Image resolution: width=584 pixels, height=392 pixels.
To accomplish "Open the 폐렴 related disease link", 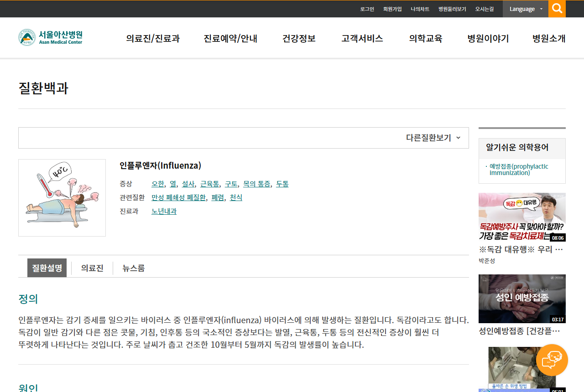I will tap(218, 197).
